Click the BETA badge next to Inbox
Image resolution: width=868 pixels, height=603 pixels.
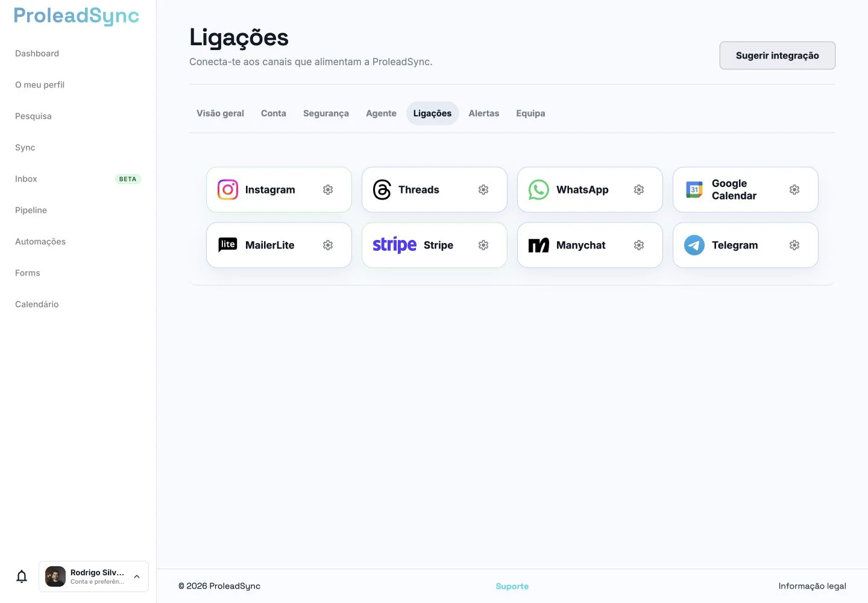coord(128,179)
